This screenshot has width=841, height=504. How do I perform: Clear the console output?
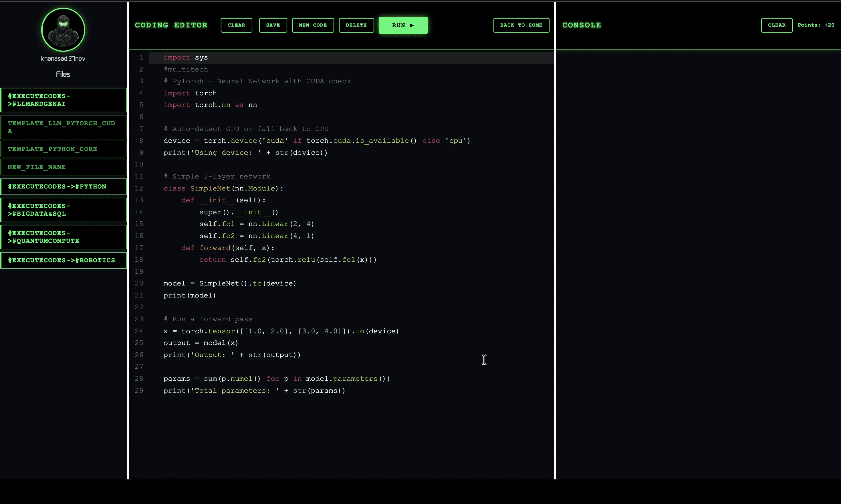[x=777, y=25]
